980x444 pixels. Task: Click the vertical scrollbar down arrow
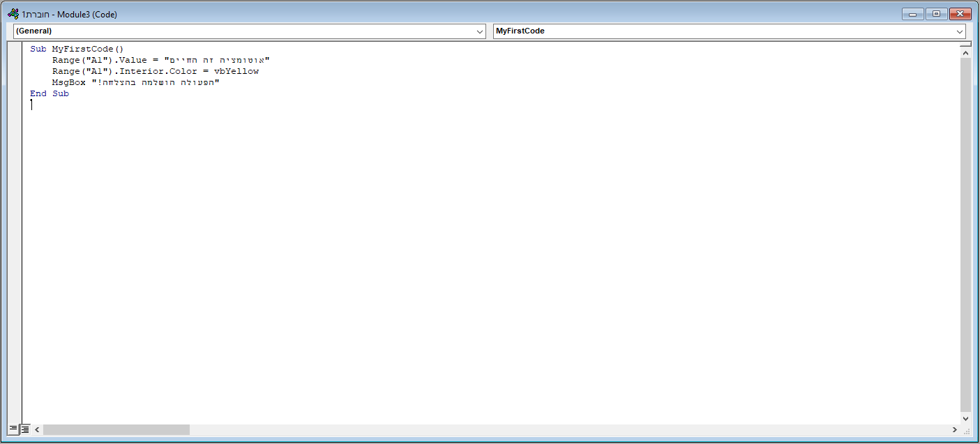(965, 418)
